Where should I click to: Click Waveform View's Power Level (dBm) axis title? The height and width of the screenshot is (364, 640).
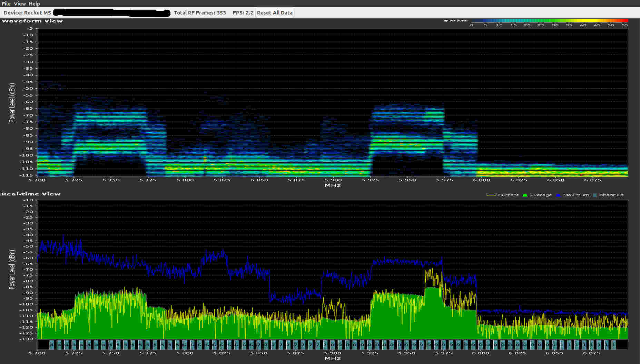point(12,103)
